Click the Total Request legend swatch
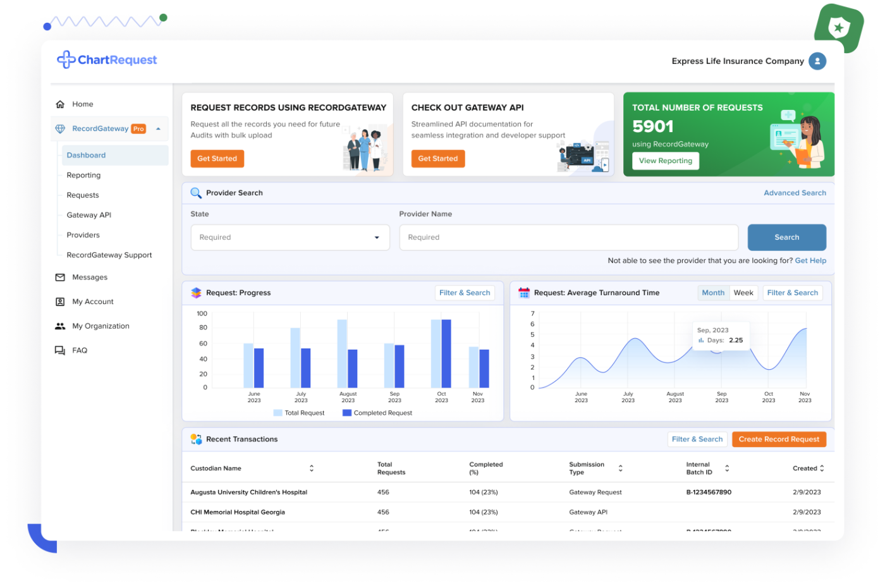Viewport: 885px width, 588px height. 278,413
